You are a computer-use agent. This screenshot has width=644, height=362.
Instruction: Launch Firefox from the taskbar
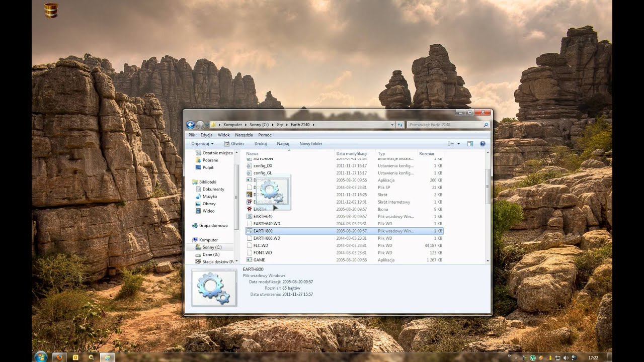pos(59,357)
